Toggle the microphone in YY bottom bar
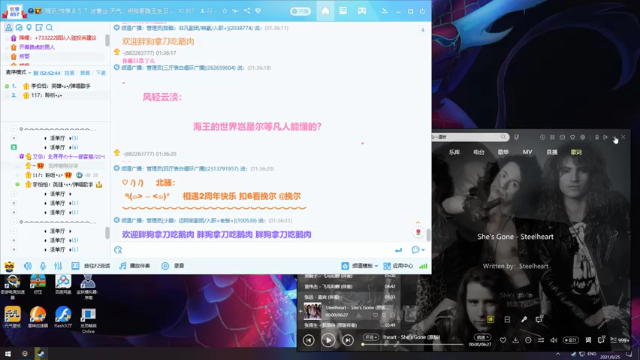 tap(43, 266)
